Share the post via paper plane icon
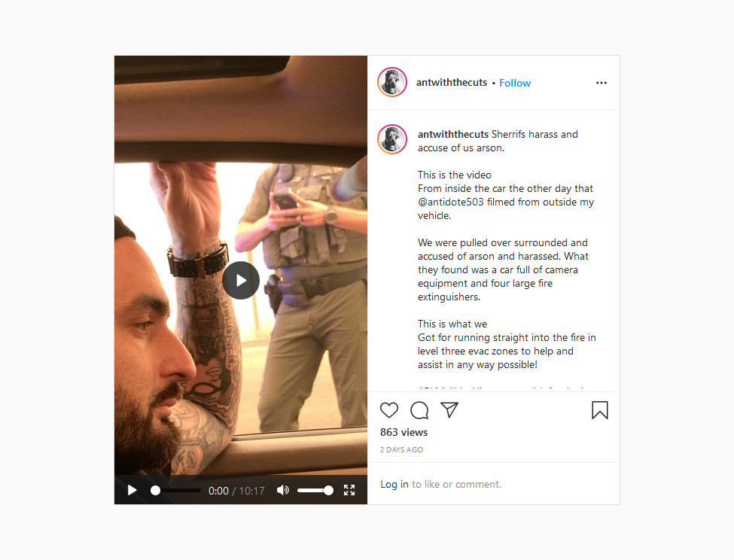 click(x=449, y=410)
